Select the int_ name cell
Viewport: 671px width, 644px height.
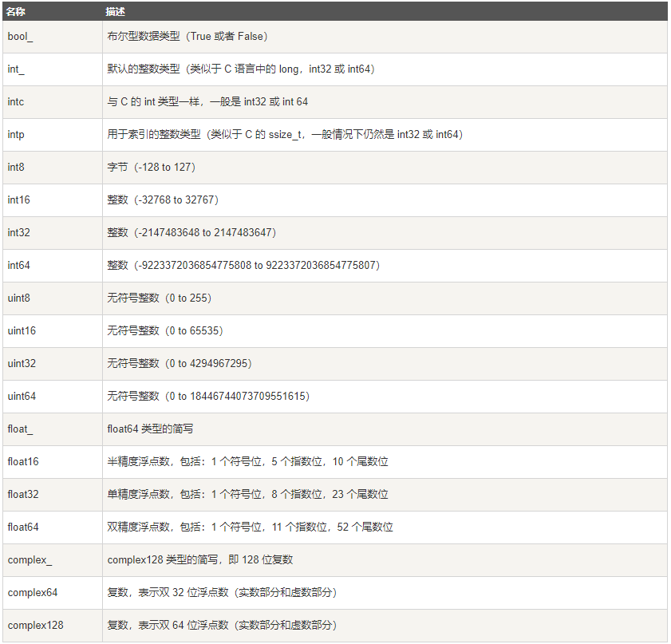[52, 69]
